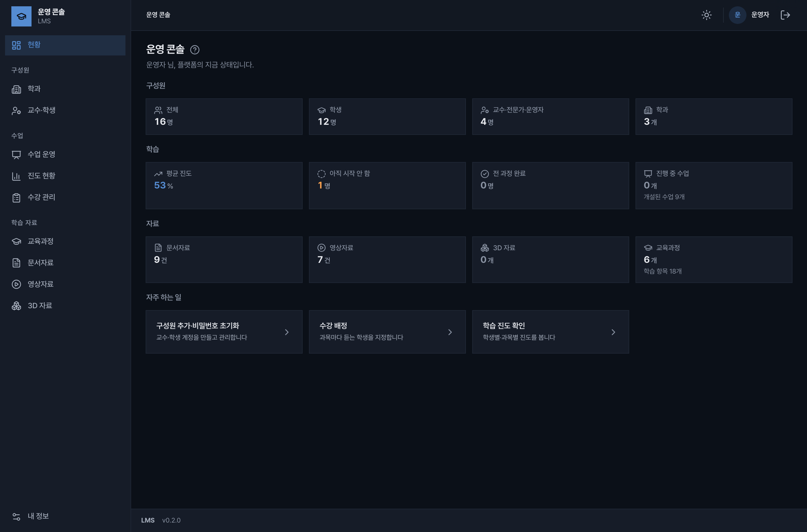Click the 평균 진도 trend icon
This screenshot has height=532, width=807.
pyautogui.click(x=158, y=174)
